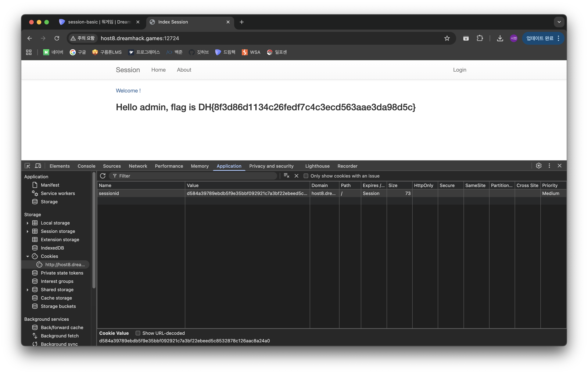This screenshot has width=588, height=374.
Task: Click the inspect element picker icon
Action: pyautogui.click(x=27, y=166)
